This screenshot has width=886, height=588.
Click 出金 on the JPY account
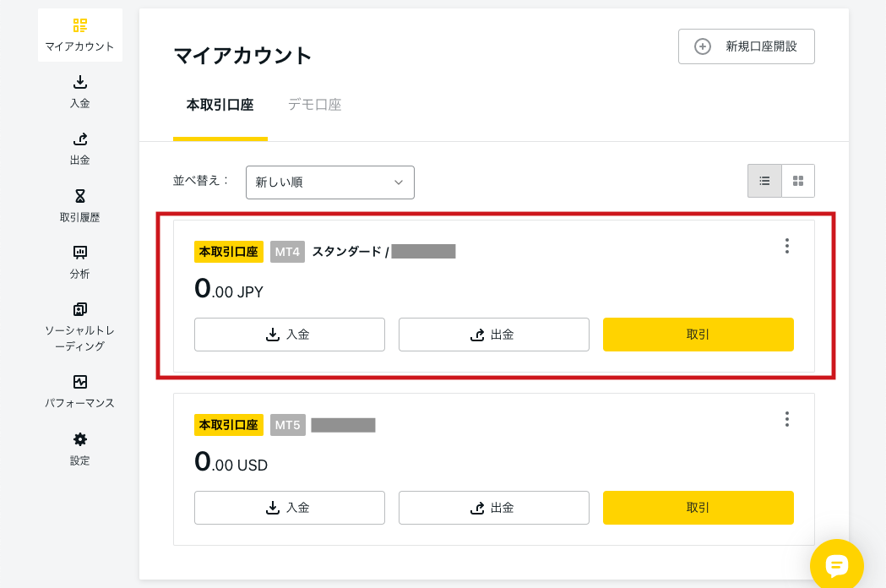point(494,335)
